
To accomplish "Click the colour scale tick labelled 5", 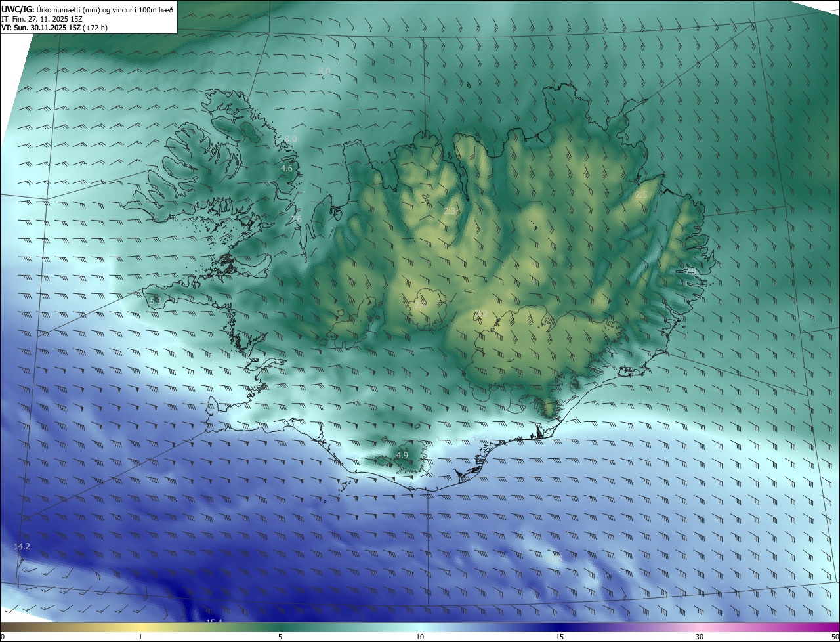I will (x=280, y=637).
